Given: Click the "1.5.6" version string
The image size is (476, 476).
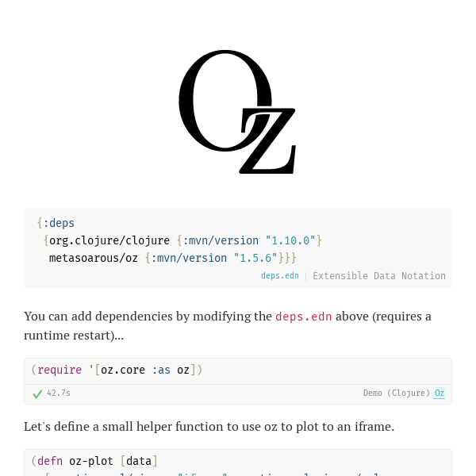Looking at the screenshot, I should coord(255,258).
